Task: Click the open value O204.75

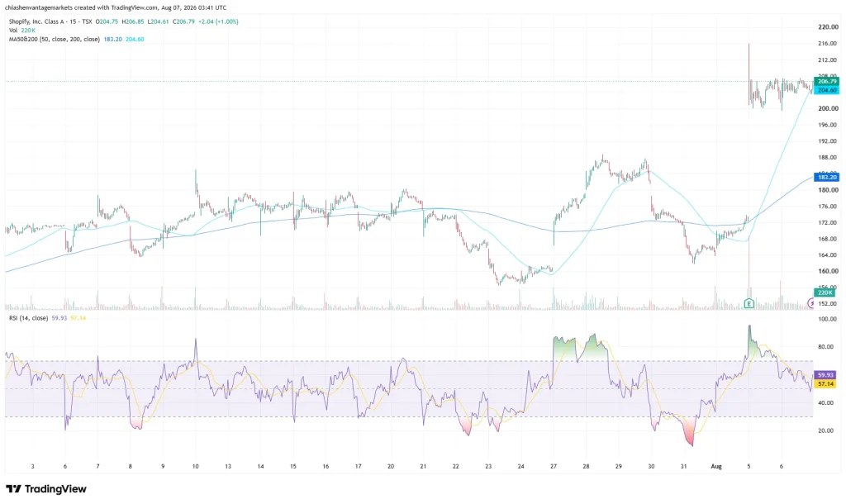Action: pos(107,21)
